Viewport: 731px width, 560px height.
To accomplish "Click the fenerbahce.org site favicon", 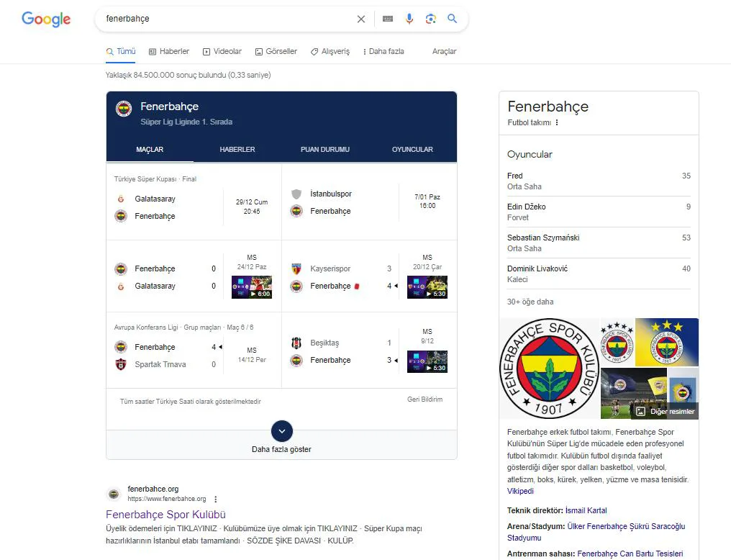I will coord(114,494).
